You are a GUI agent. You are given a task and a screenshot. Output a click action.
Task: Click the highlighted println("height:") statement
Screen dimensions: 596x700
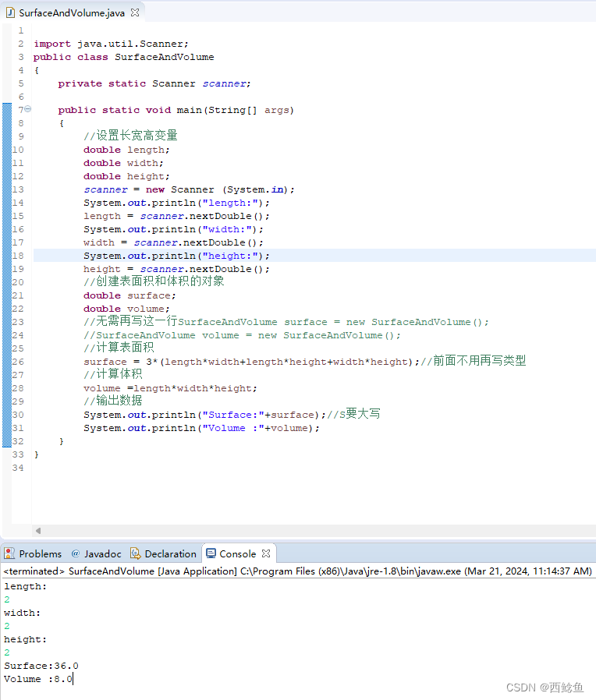click(176, 256)
